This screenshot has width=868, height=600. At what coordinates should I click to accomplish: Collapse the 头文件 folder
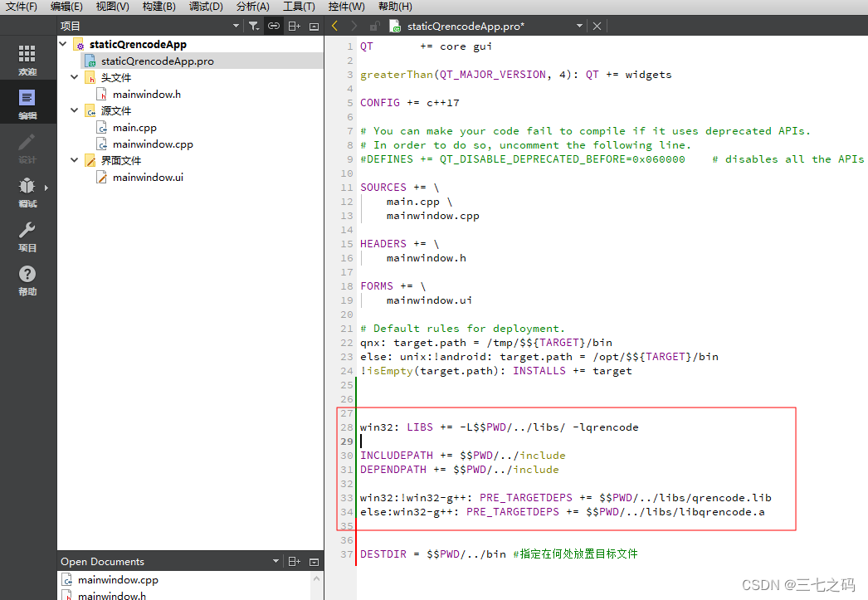click(74, 77)
